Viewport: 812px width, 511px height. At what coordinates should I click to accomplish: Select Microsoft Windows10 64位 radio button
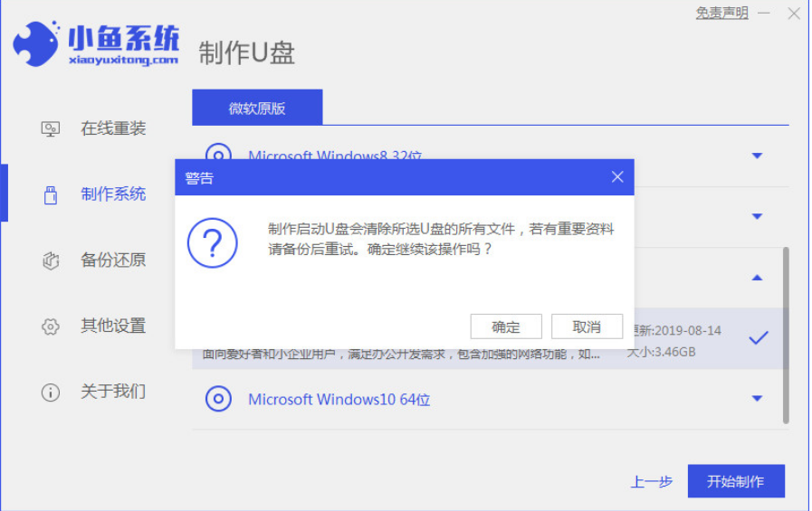click(x=218, y=399)
